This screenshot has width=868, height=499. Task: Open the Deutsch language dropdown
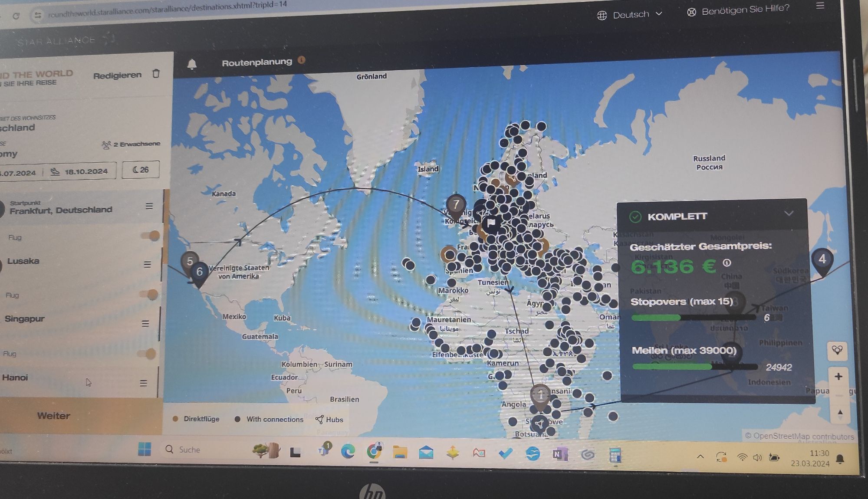pyautogui.click(x=631, y=15)
